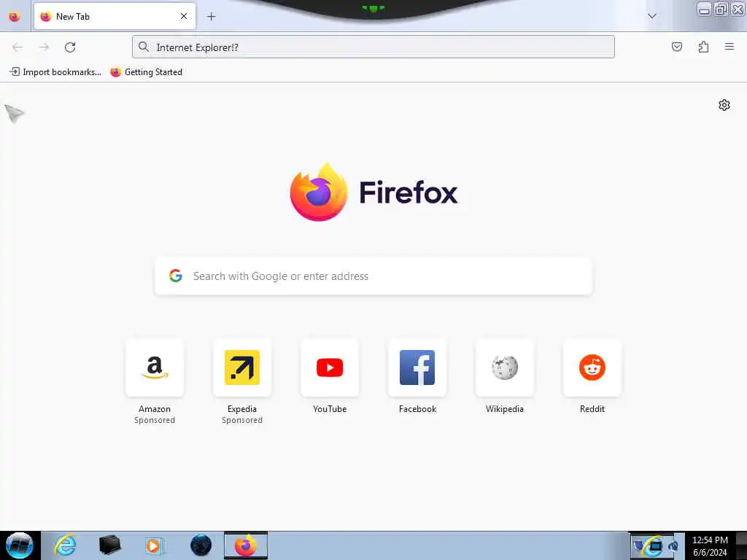Viewport: 747px width, 560px height.
Task: Open new tab personalize gear icon
Action: click(x=724, y=105)
